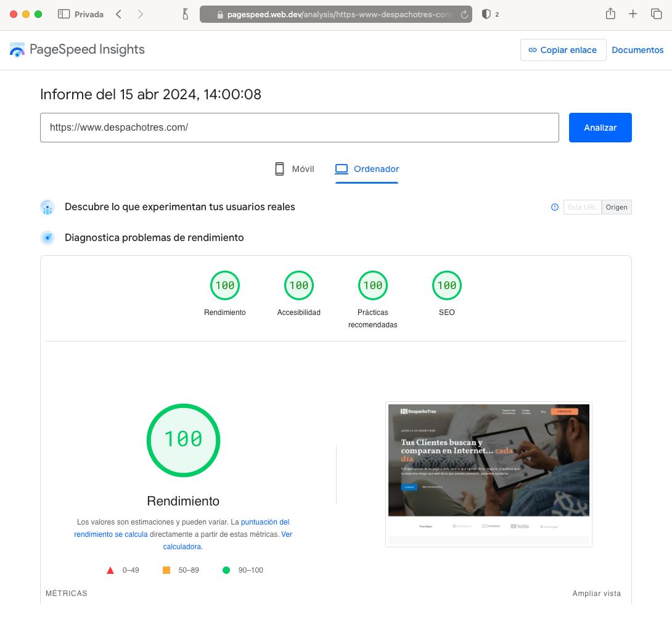Viewport: 672px width, 617px height.
Task: Open the Documentos link
Action: pos(637,50)
